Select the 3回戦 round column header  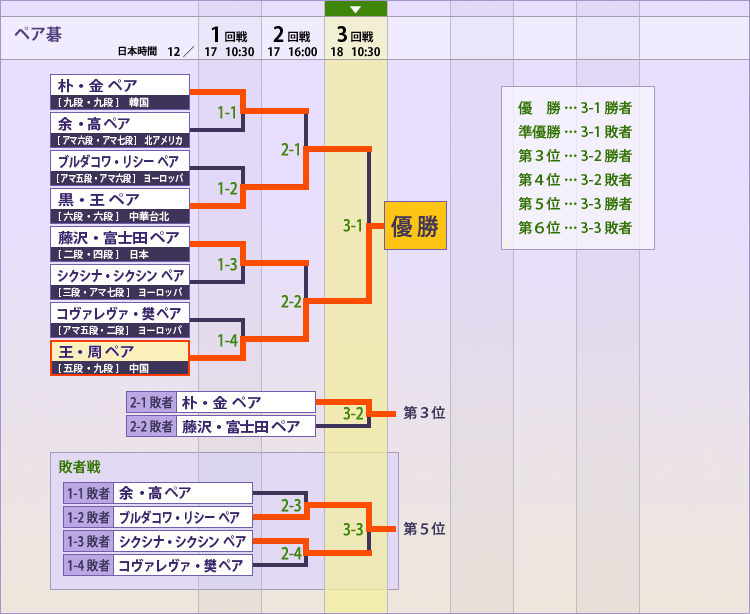355,40
